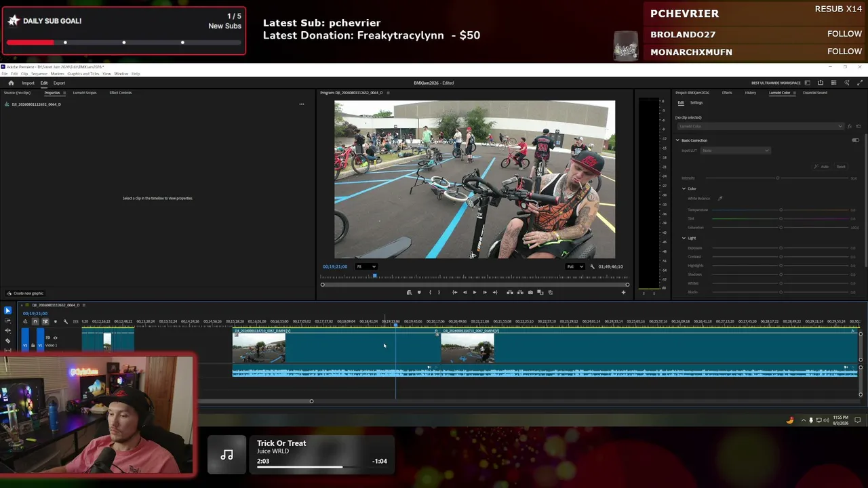Click the Extract button in Program Monitor
The width and height of the screenshot is (868, 488).
click(520, 292)
